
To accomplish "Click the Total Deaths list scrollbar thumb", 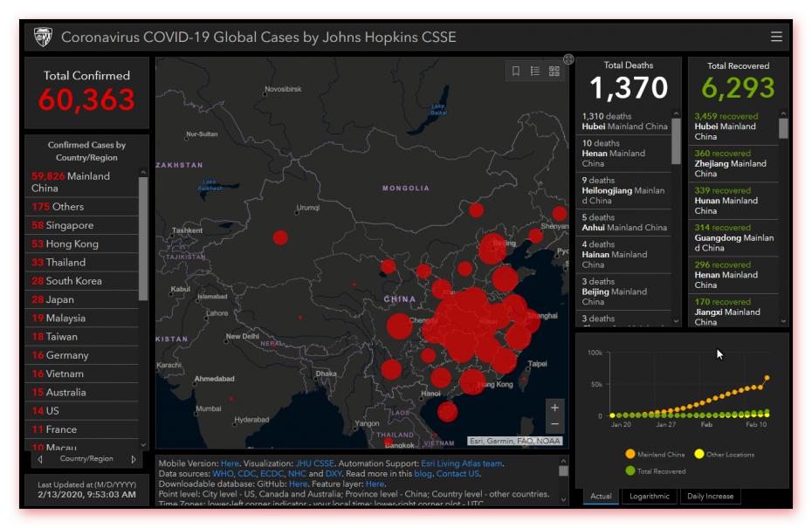I will coord(676,141).
